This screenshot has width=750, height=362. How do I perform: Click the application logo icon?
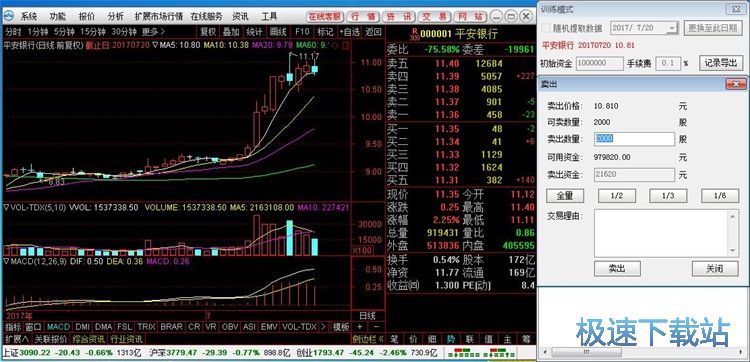click(x=9, y=16)
